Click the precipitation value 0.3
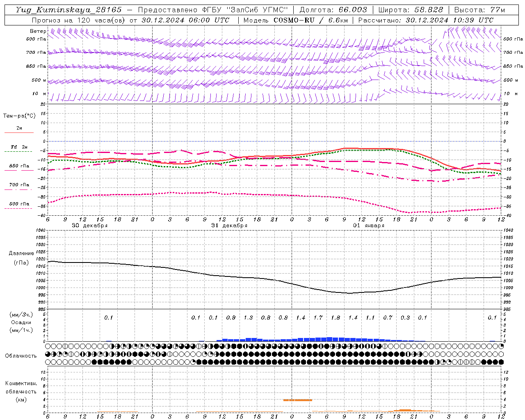Screen dimensions: 525x420 [x=405, y=317]
